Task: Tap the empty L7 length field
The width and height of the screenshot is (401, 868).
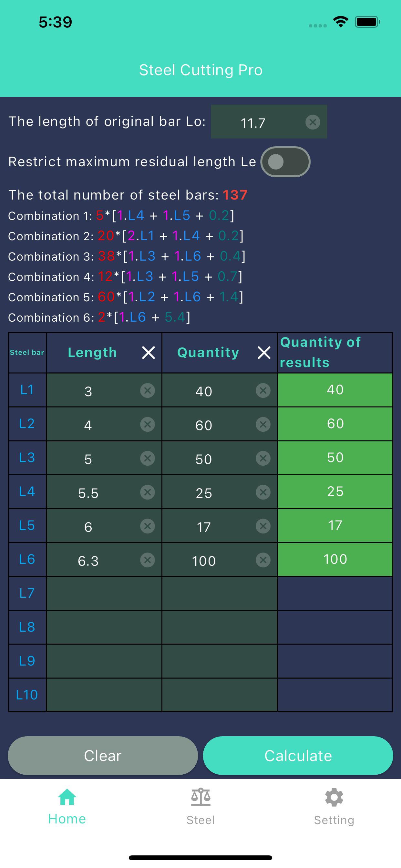Action: 104,594
